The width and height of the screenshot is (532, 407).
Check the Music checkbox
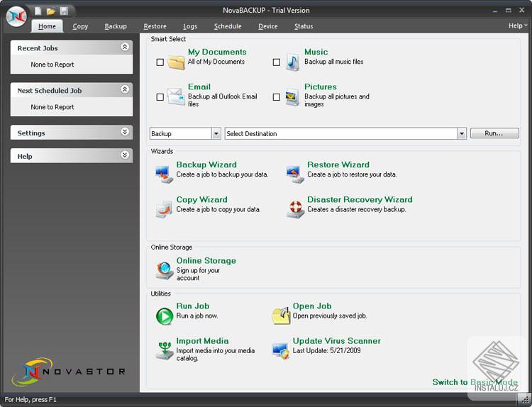277,62
